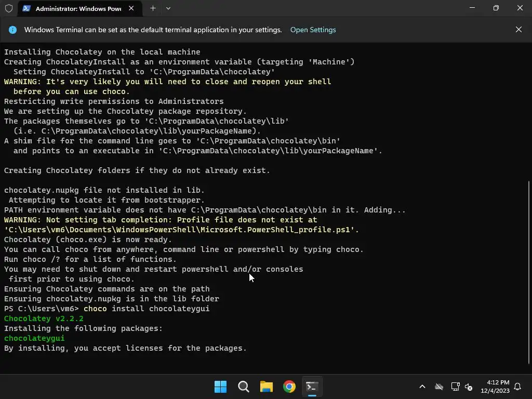Viewport: 532px width, 399px height.
Task: Click the blue info icon in banner
Action: 12,30
